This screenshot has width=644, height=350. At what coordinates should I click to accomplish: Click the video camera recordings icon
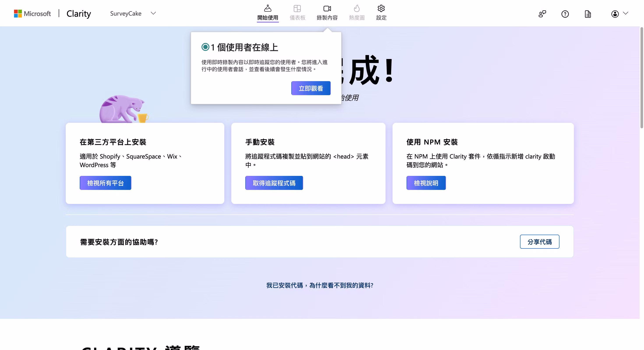tap(327, 9)
